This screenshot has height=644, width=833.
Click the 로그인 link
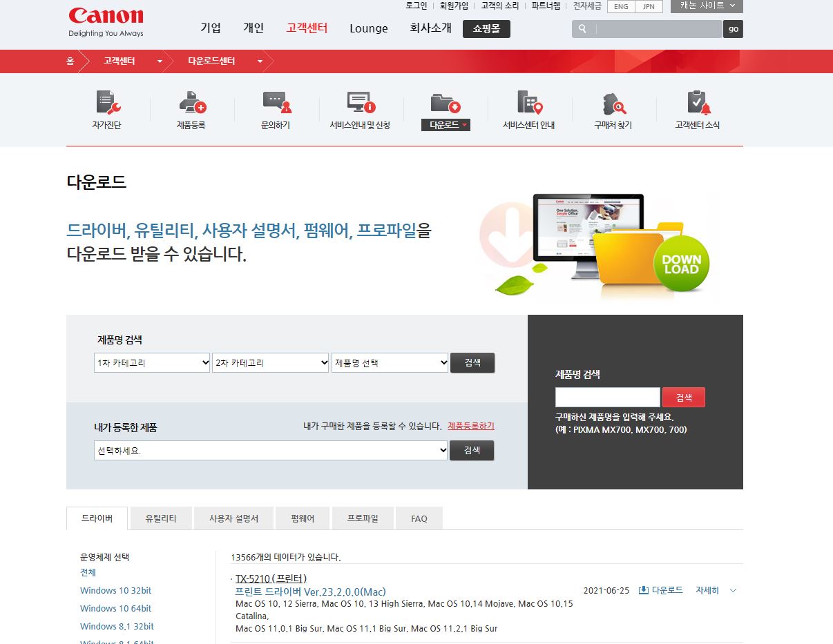[416, 6]
